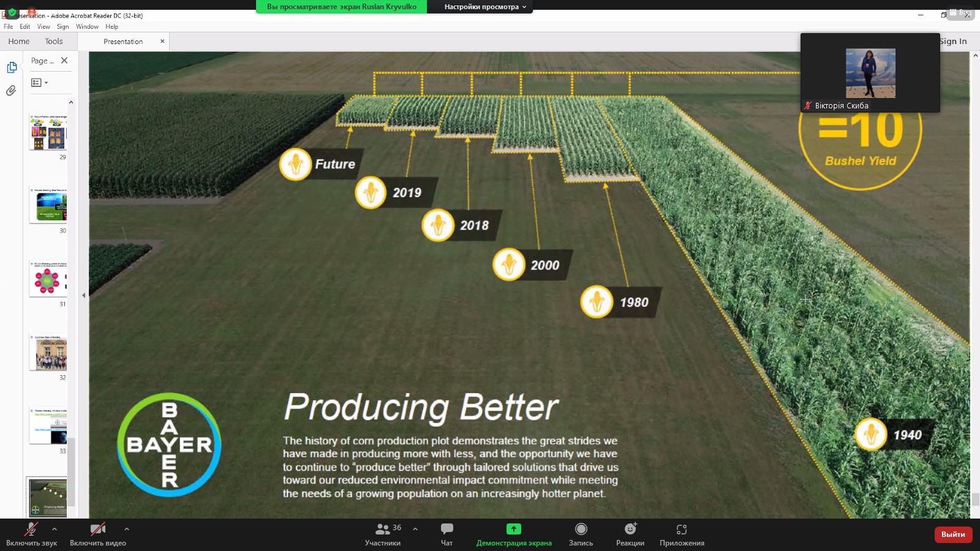Image resolution: width=980 pixels, height=551 pixels.
Task: Open the Участники participants panel
Action: (383, 534)
